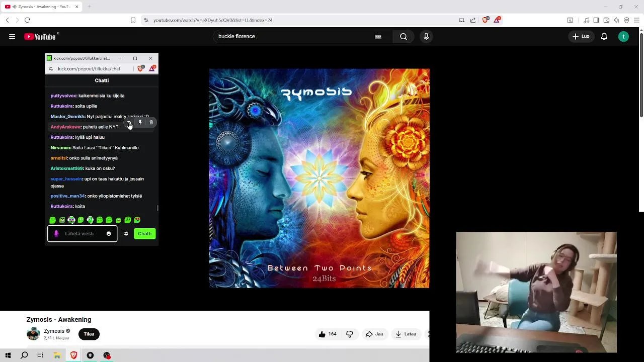
Task: Download the video with Lataa button
Action: 406,334
